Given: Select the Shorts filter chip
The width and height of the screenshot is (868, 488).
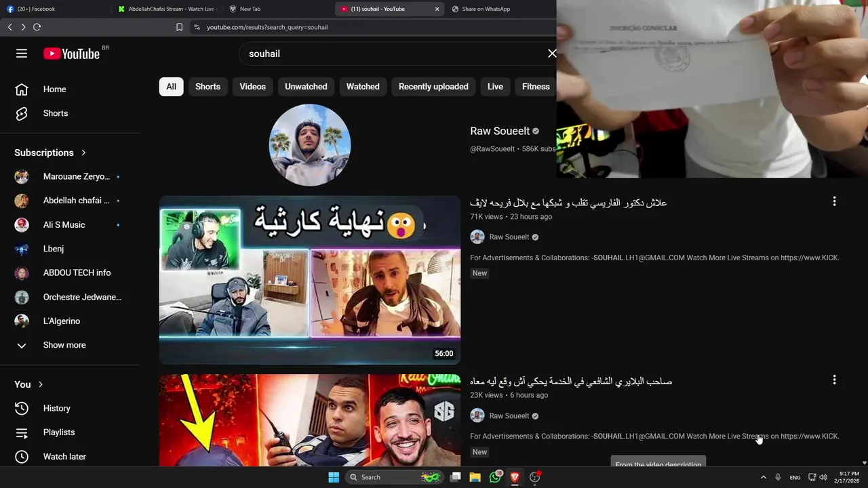Looking at the screenshot, I should tap(208, 87).
